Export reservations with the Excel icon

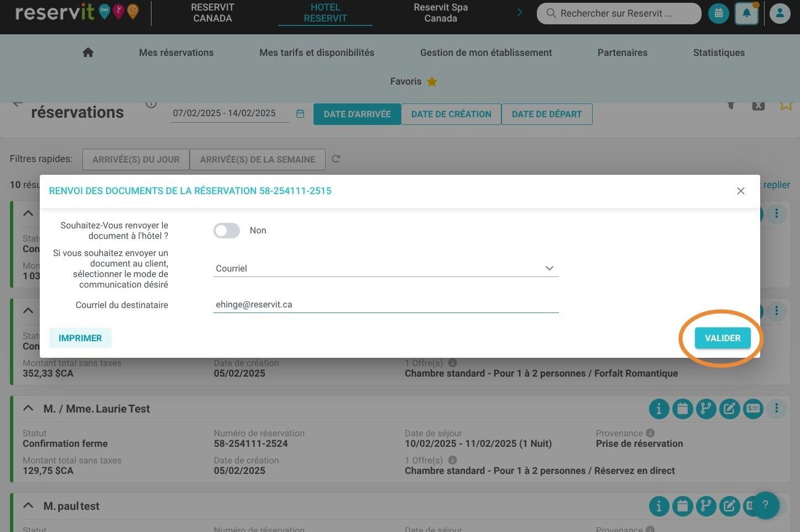[759, 105]
